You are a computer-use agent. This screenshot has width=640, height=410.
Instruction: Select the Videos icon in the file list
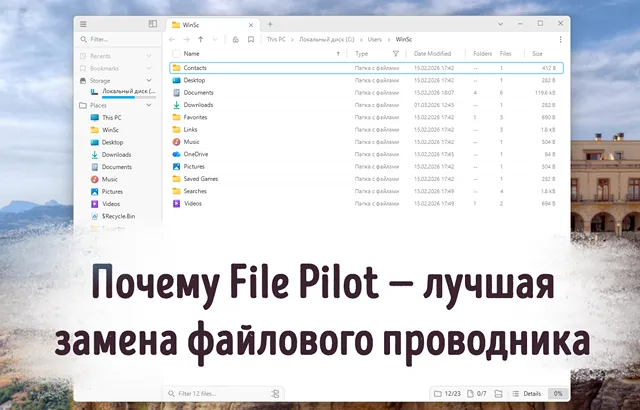point(176,203)
